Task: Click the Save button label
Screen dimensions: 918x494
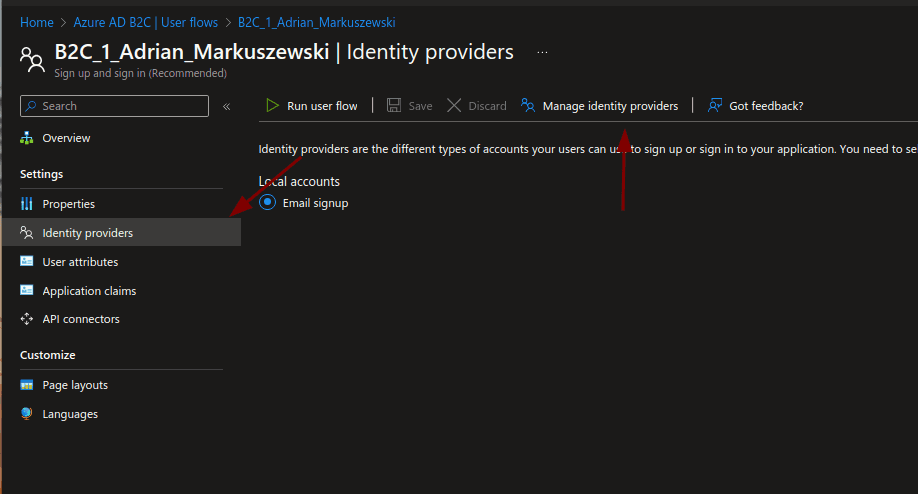Action: pos(420,106)
